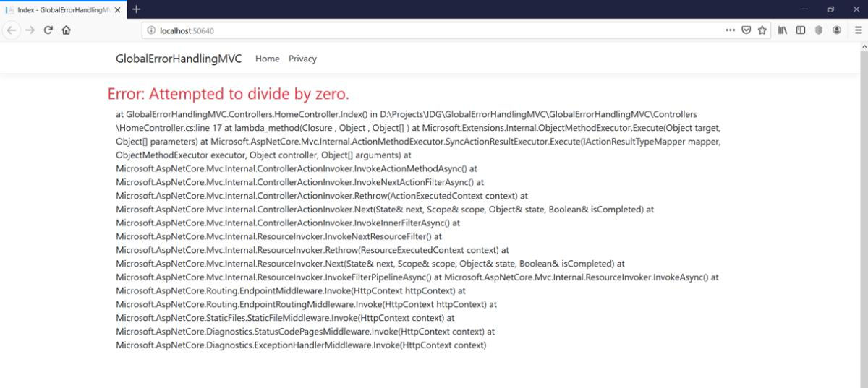Click the GlobalErrorHandlingMVC brand link
Viewport: 868px width, 388px height.
click(x=179, y=59)
